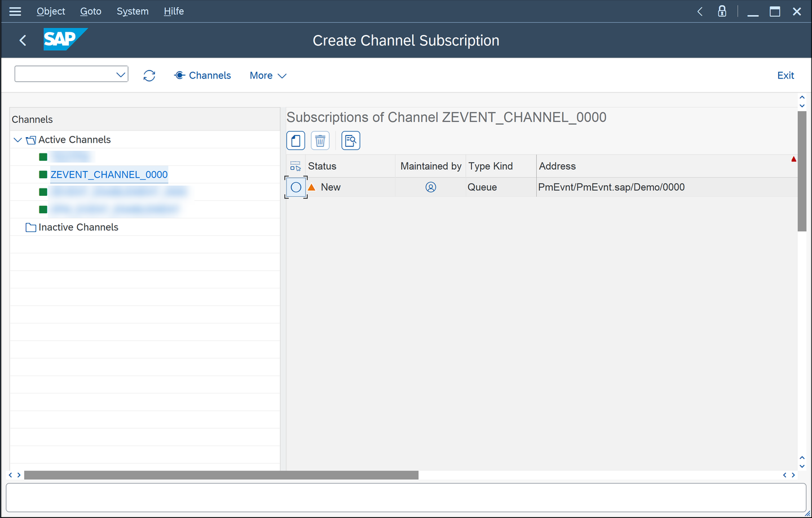Click the left scroll arrow at bottom left
812x518 pixels.
[x=10, y=475]
